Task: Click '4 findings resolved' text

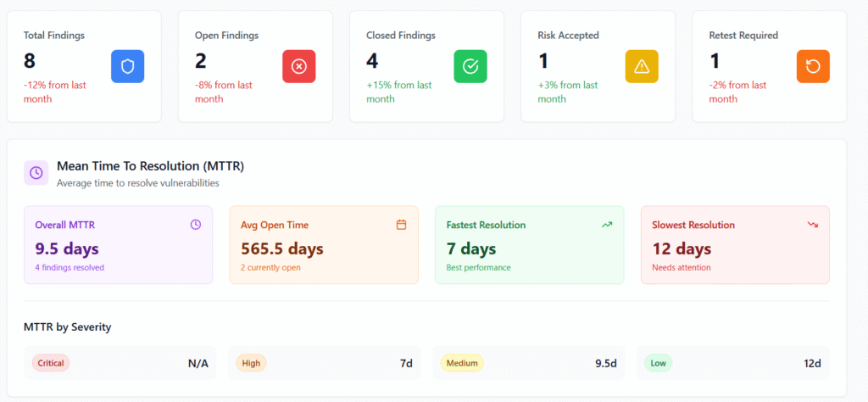Action: (70, 267)
